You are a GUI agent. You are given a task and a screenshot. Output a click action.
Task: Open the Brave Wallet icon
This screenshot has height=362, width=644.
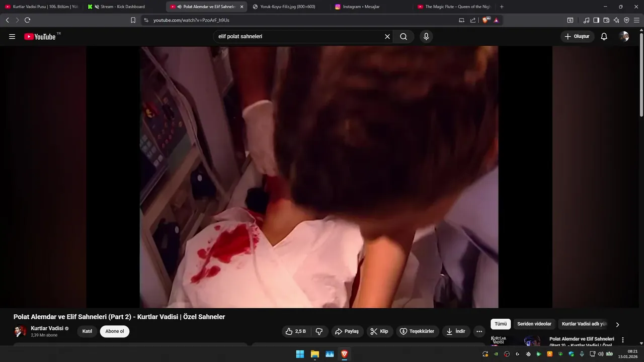pyautogui.click(x=606, y=20)
